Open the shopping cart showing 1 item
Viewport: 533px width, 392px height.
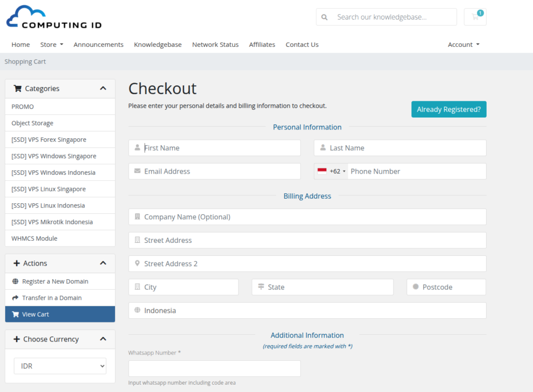tap(475, 17)
